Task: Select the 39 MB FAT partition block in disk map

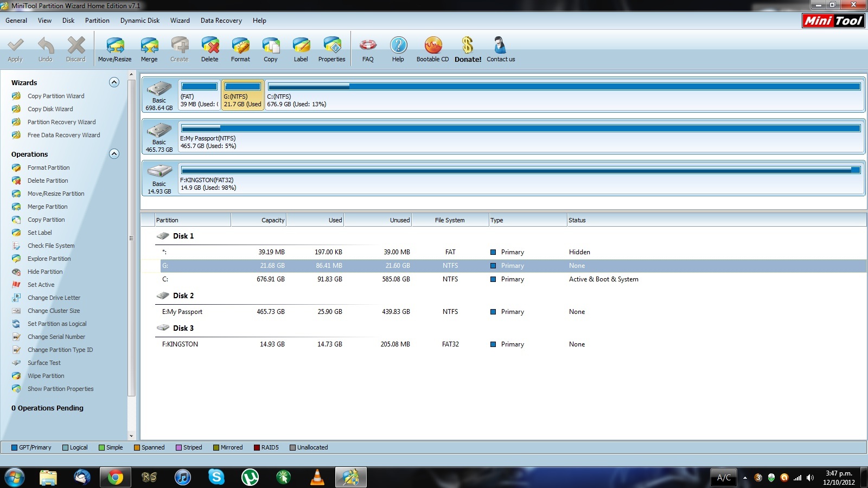Action: [199, 95]
